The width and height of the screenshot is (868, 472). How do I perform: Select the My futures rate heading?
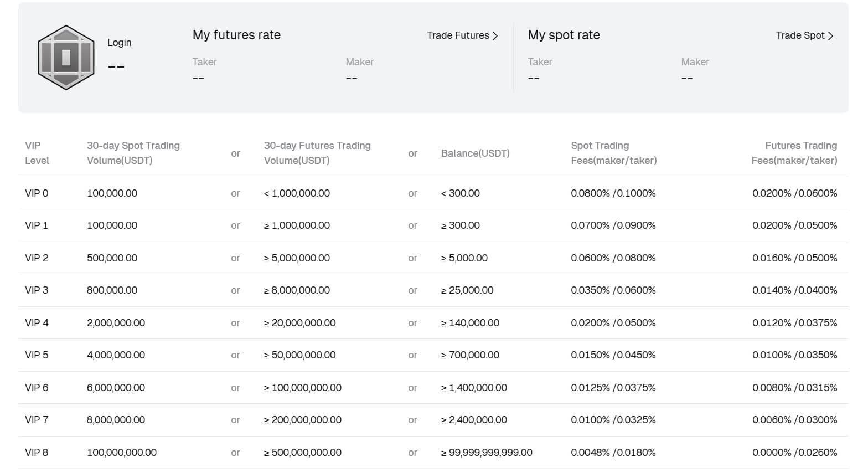(x=236, y=35)
